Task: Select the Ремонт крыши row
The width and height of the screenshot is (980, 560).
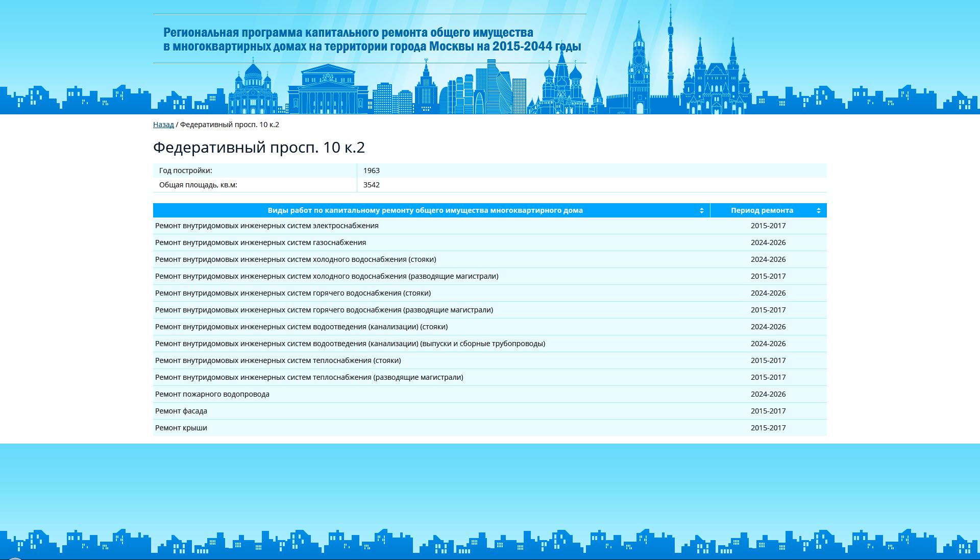Action: point(181,428)
